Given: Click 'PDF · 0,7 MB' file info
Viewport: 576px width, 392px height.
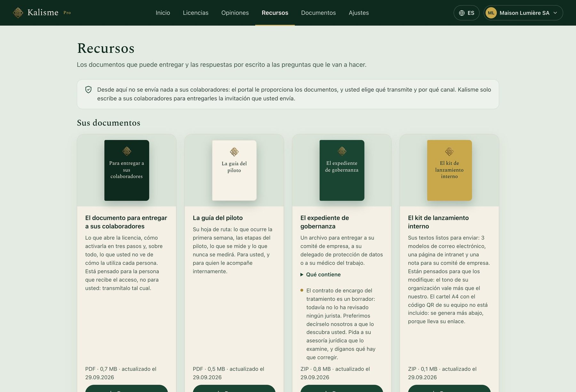Looking at the screenshot, I should point(101,369).
